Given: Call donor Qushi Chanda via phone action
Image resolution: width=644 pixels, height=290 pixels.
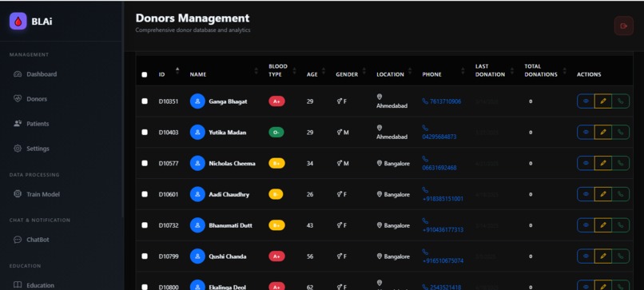Looking at the screenshot, I should tap(621, 256).
